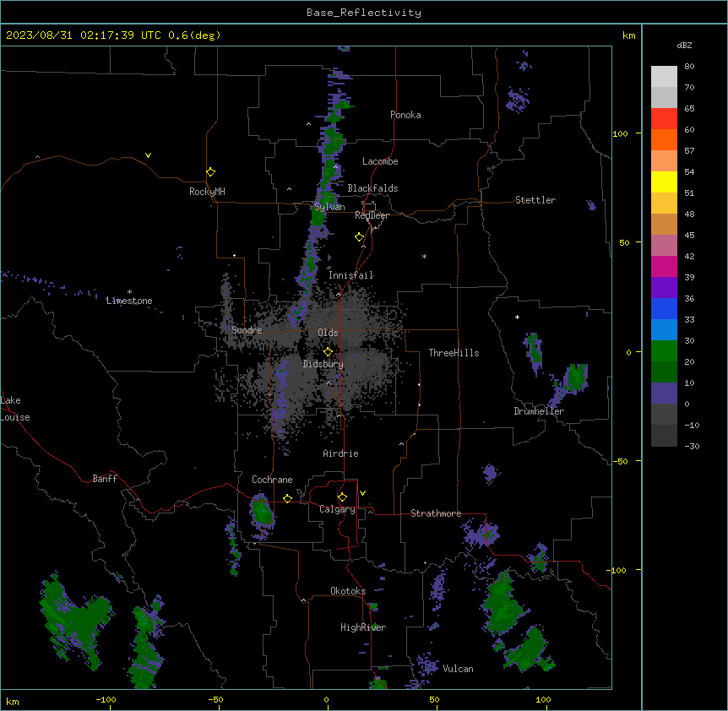Select the Strathmore label
The height and width of the screenshot is (711, 728).
point(436,513)
